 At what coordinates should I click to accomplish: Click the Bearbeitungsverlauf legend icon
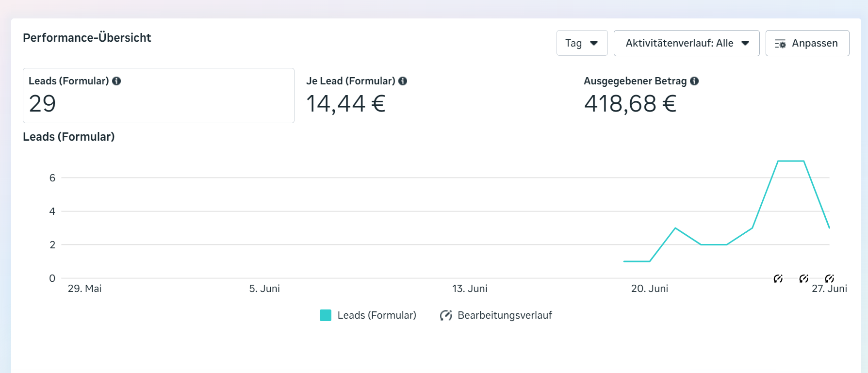pyautogui.click(x=446, y=315)
